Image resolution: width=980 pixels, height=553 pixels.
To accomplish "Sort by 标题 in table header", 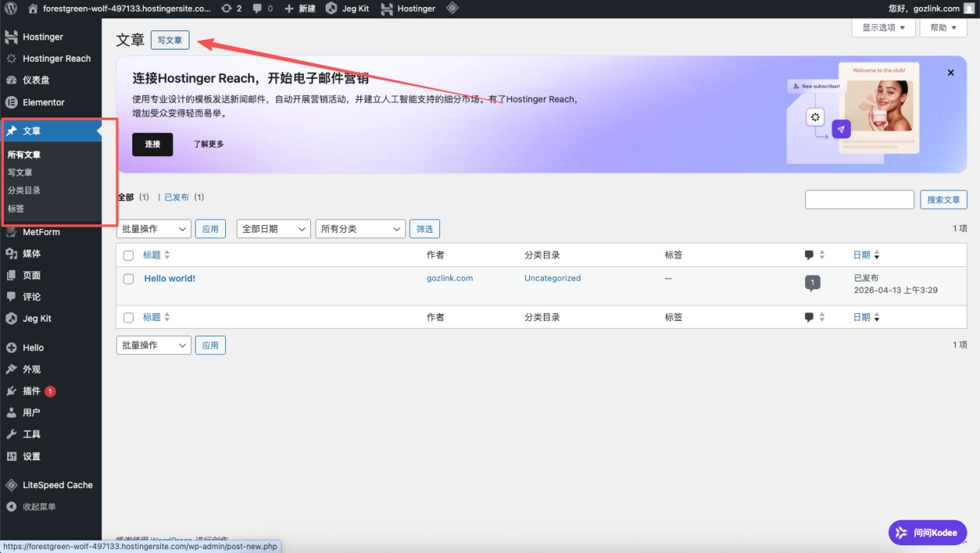I will click(156, 255).
